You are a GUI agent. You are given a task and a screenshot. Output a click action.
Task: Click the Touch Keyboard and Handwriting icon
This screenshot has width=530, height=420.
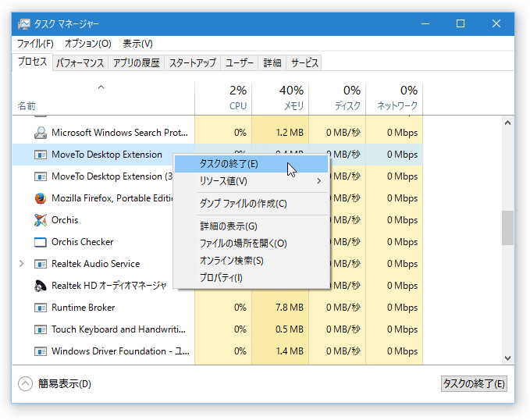pyautogui.click(x=41, y=329)
